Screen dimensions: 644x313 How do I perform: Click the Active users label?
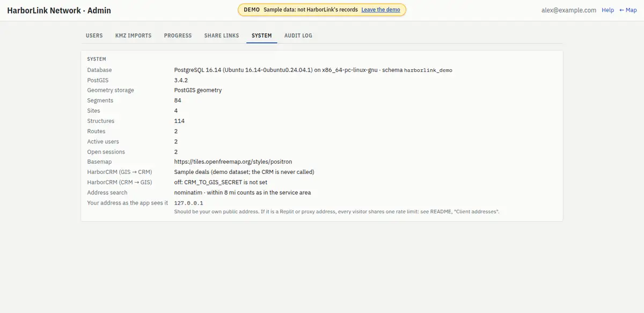[103, 141]
